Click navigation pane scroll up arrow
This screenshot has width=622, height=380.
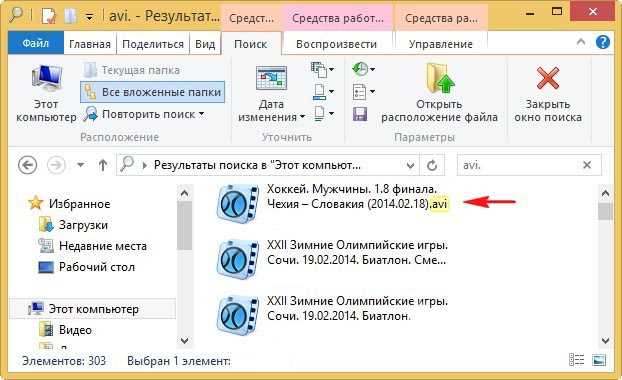tap(184, 194)
